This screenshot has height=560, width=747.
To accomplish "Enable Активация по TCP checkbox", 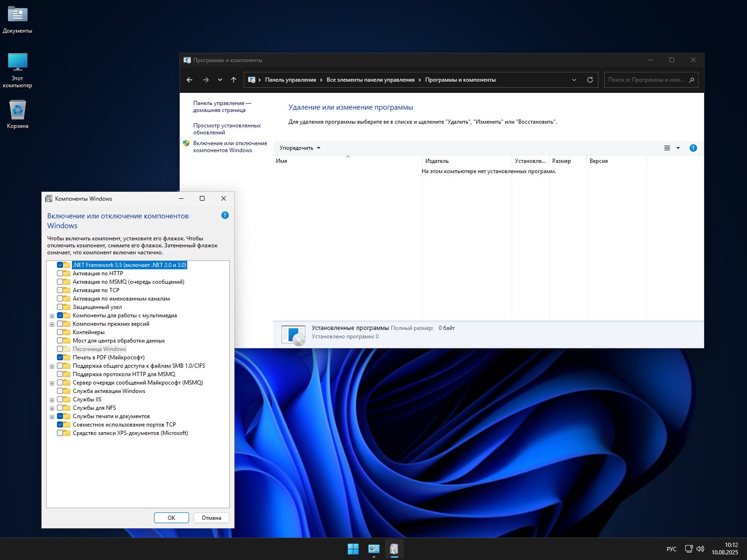I will [x=60, y=290].
